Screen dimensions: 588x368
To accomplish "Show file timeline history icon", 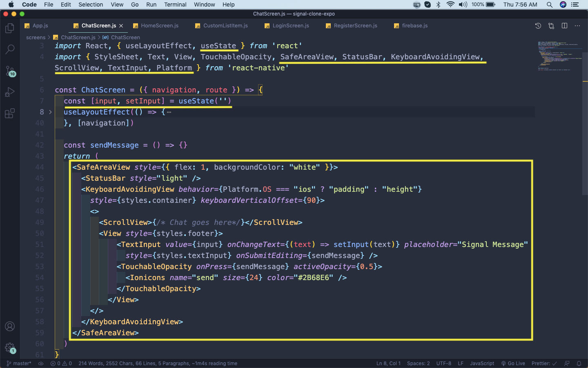I will coord(538,26).
